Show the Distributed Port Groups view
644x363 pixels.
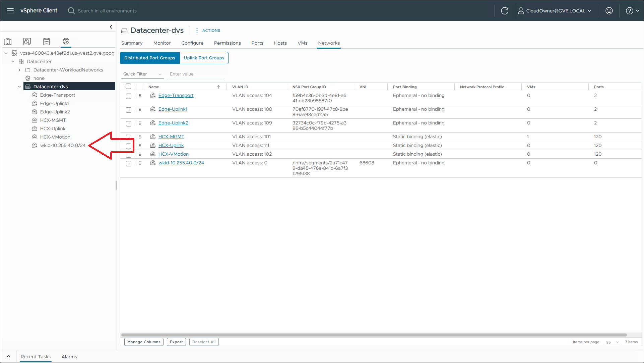pyautogui.click(x=150, y=58)
